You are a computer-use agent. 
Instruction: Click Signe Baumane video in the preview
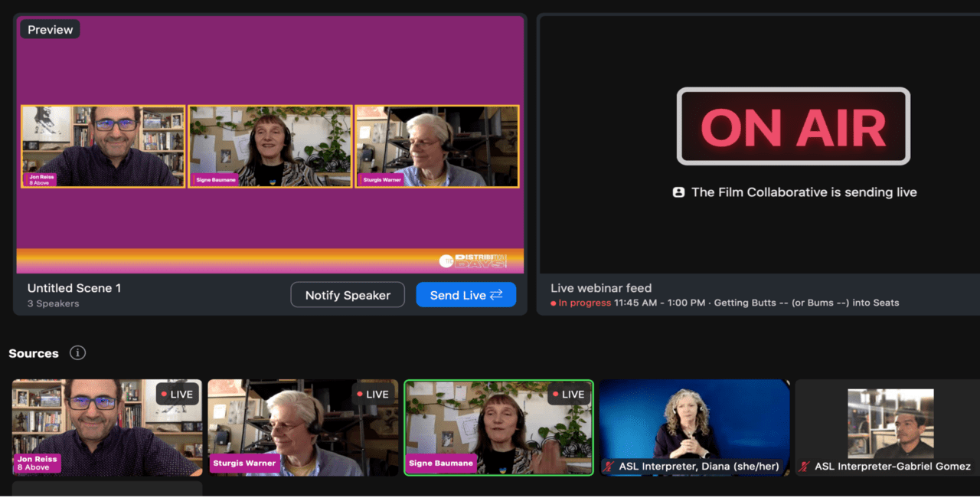[x=270, y=146]
